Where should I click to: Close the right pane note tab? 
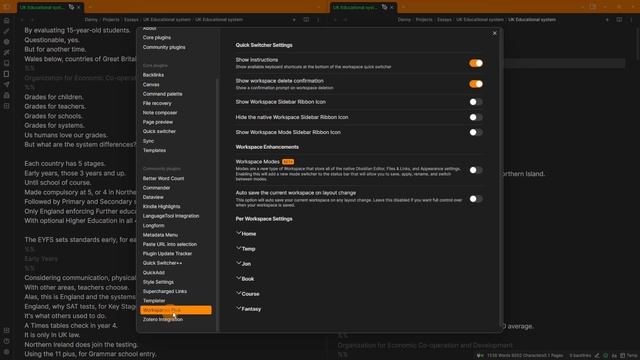pyautogui.click(x=392, y=7)
